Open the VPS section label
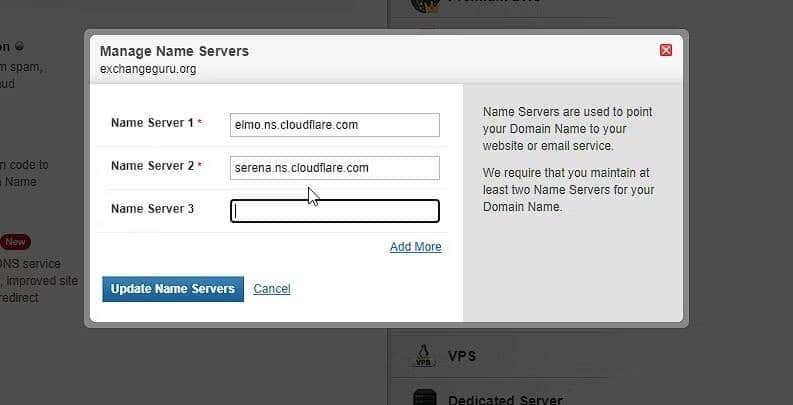The height and width of the screenshot is (405, 793). coord(462,356)
